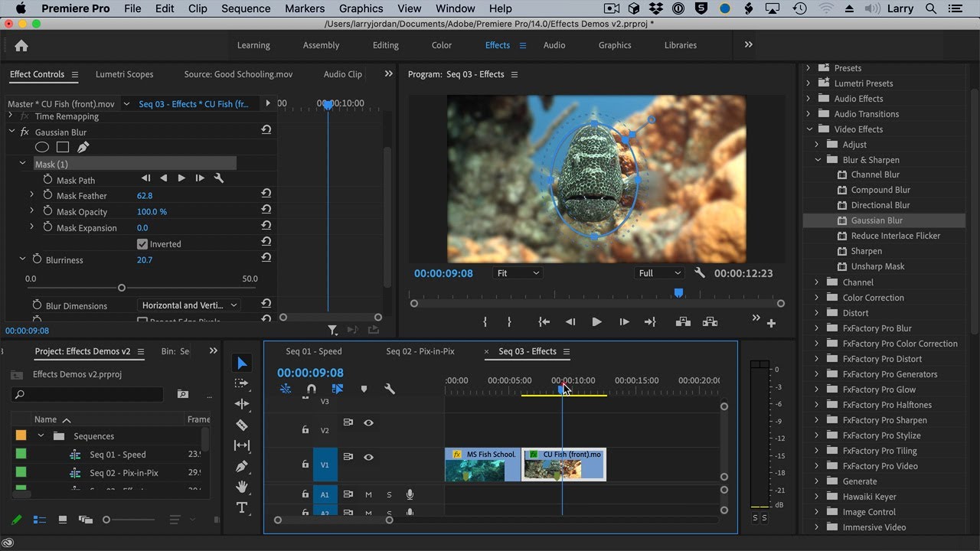Select Unsharp Mask effect
This screenshot has height=551, width=980.
click(x=877, y=266)
